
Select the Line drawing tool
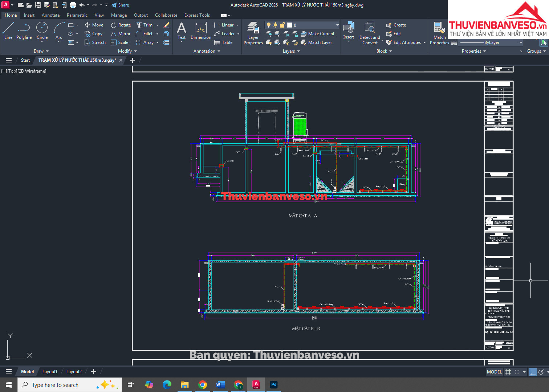(8, 30)
